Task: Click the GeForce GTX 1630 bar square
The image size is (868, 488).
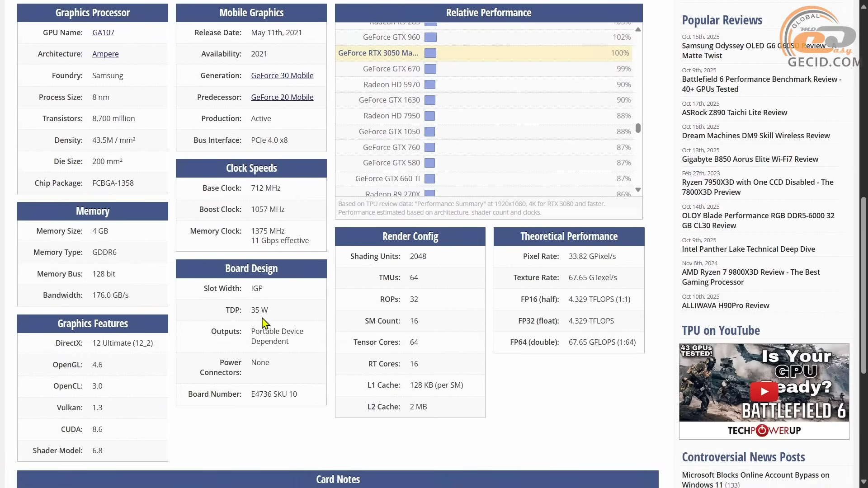Action: (430, 100)
